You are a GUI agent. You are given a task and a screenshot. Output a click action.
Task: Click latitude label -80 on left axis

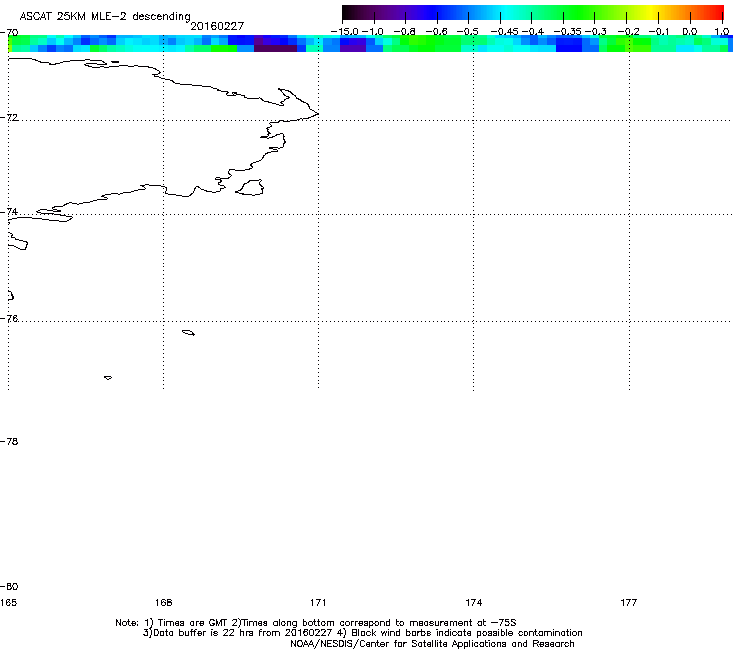pos(9,586)
